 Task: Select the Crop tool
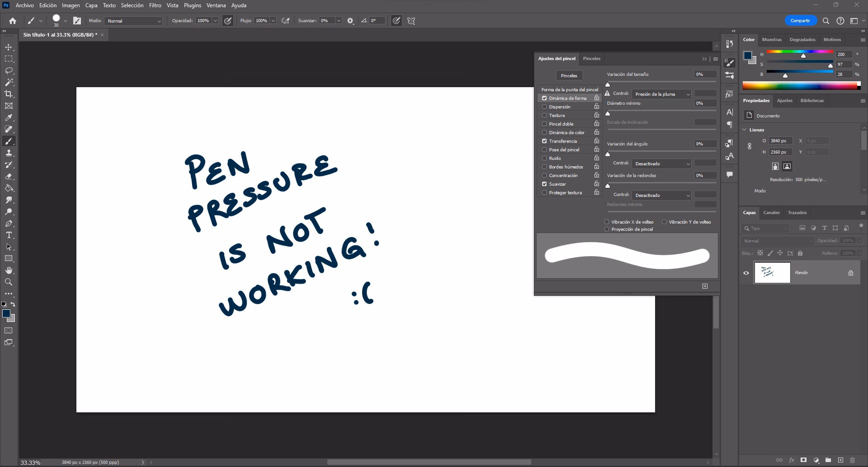click(9, 94)
